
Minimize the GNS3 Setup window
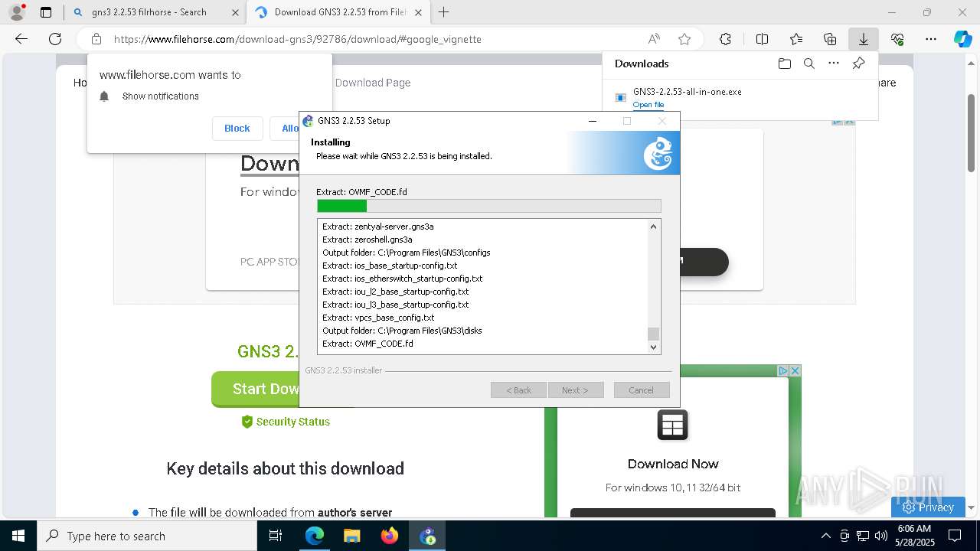[593, 121]
